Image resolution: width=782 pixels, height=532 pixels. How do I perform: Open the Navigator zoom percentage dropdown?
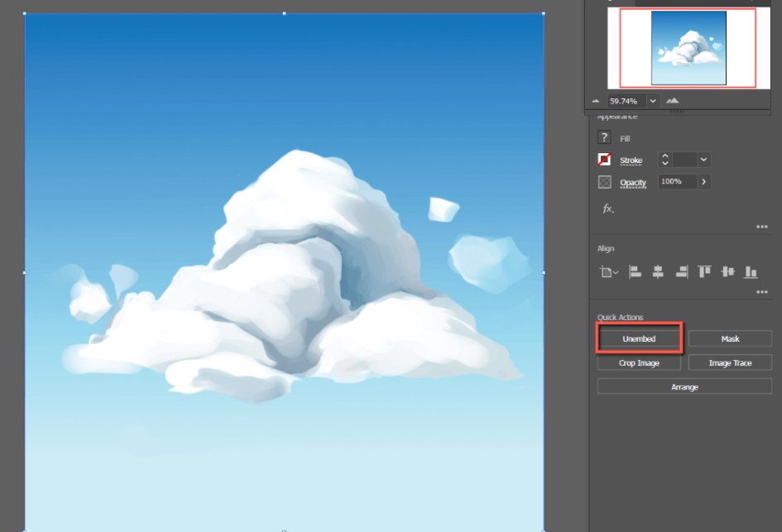(653, 101)
